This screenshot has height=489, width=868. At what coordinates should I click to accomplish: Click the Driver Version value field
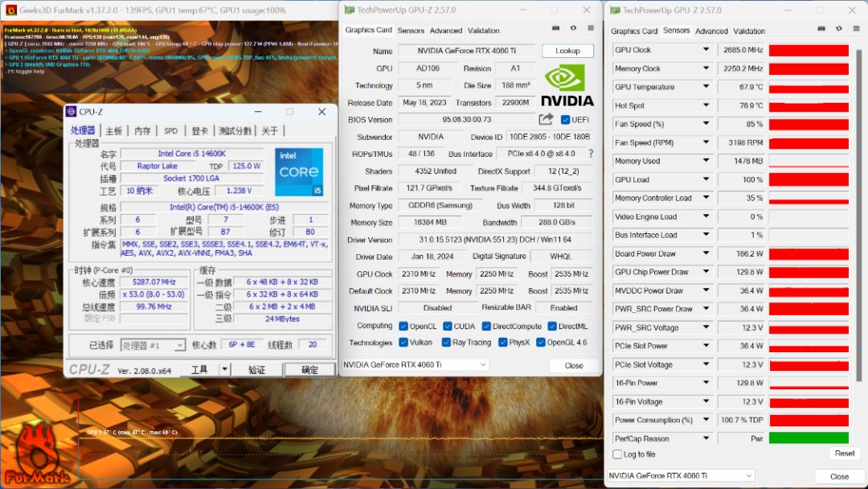495,240
